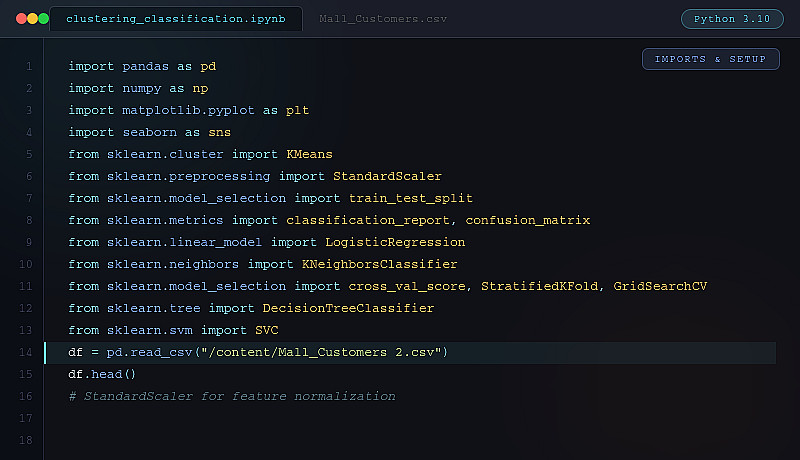Click the seaborn alias sns
The height and width of the screenshot is (460, 800).
(220, 132)
